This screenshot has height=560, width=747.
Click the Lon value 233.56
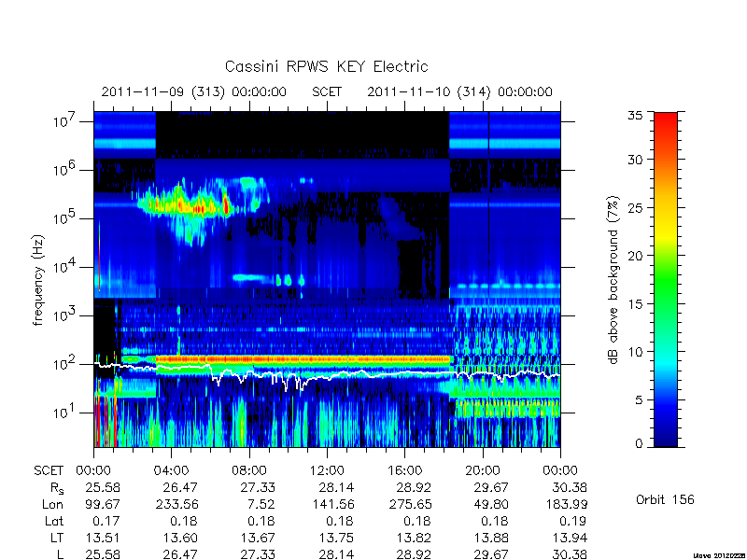click(x=177, y=504)
